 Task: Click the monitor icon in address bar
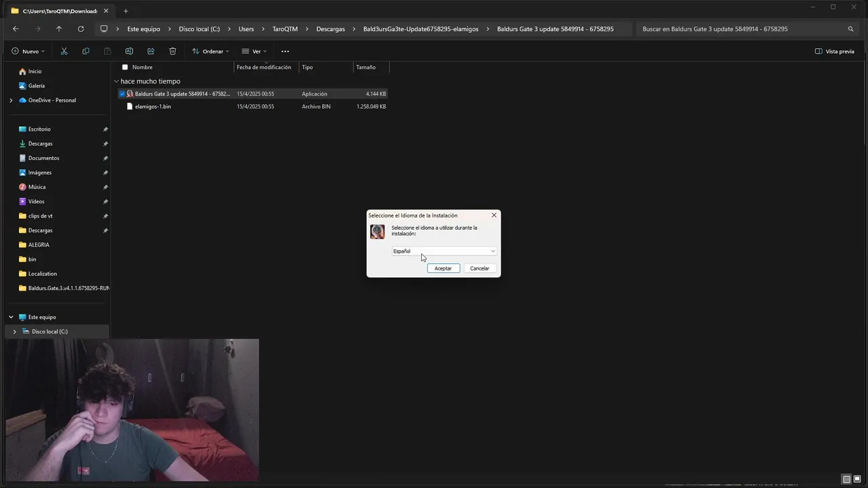(x=104, y=29)
